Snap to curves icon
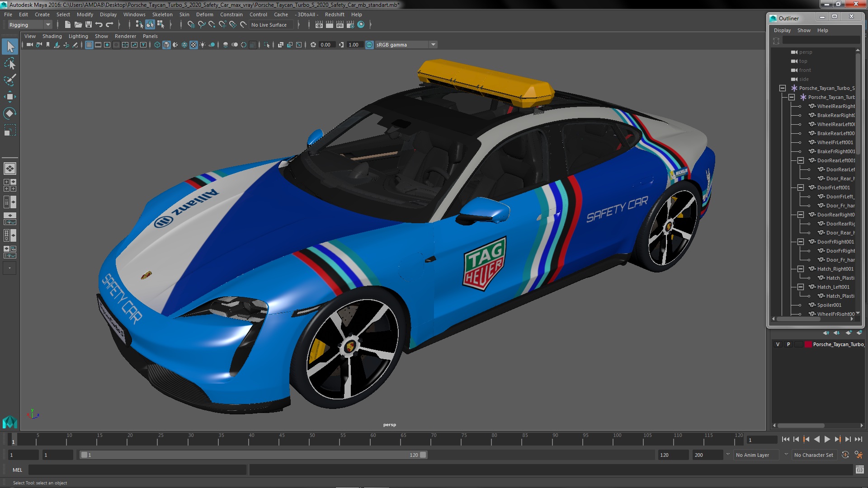868x488 pixels. point(202,25)
